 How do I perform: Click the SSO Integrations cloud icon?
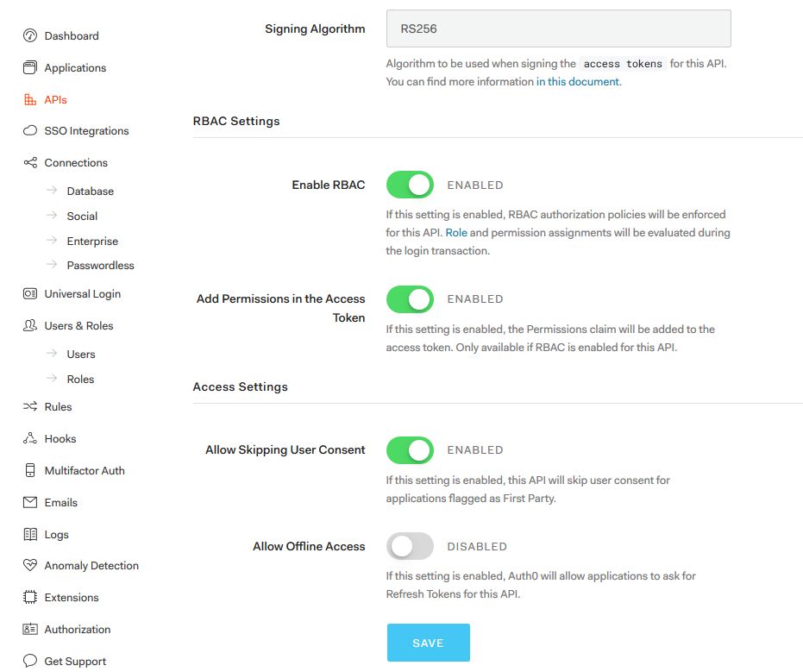[x=30, y=131]
